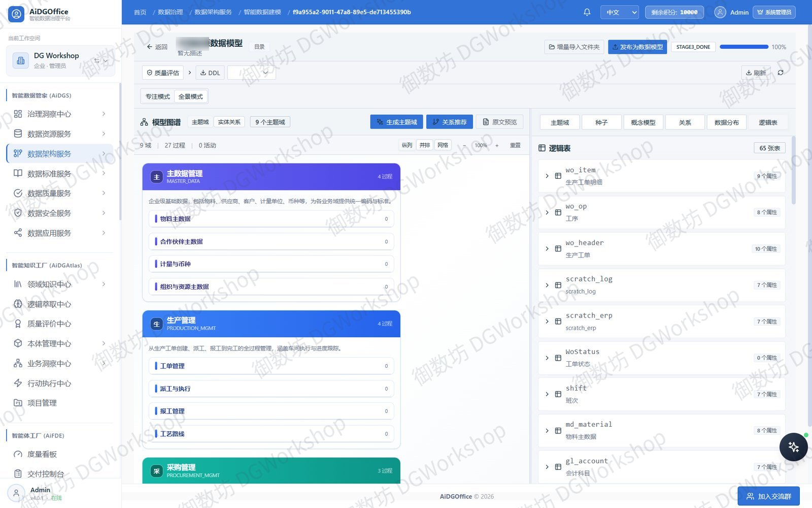Open the AI assistant floating sparkle button
Image resolution: width=812 pixels, height=508 pixels.
pos(793,447)
